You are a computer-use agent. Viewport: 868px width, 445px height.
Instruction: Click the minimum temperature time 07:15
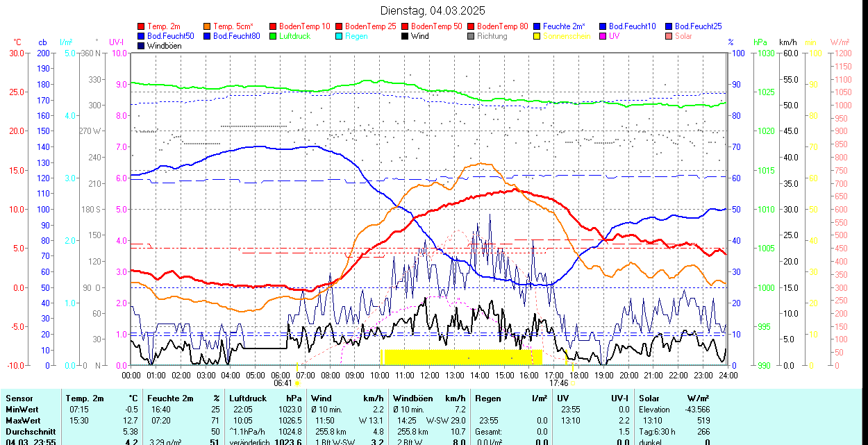pos(79,410)
